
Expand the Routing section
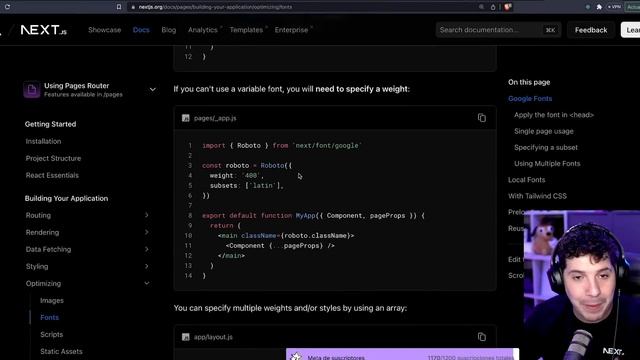(147, 215)
